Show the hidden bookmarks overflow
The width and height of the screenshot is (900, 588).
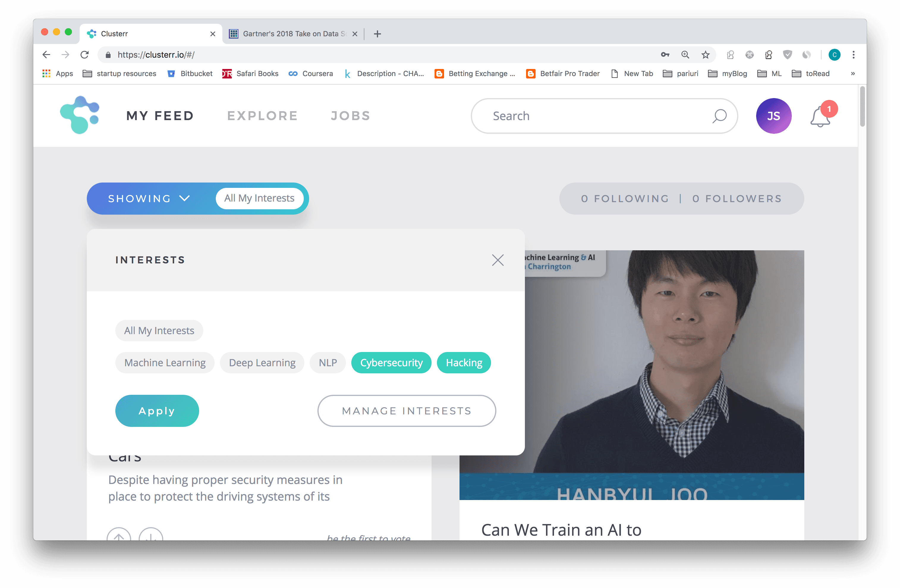tap(853, 74)
